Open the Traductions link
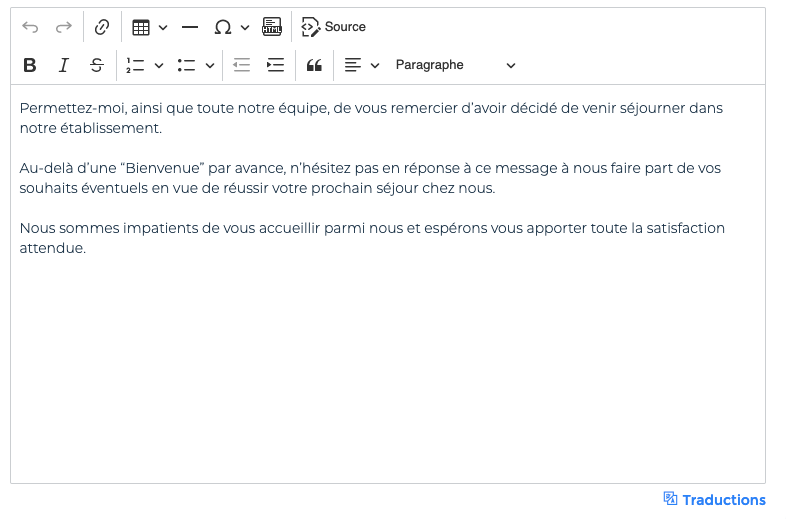 click(715, 500)
